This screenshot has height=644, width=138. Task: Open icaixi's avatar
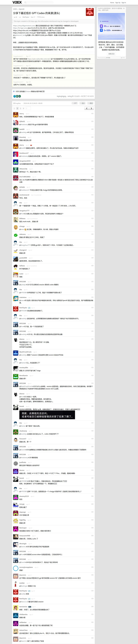[x=15, y=275]
